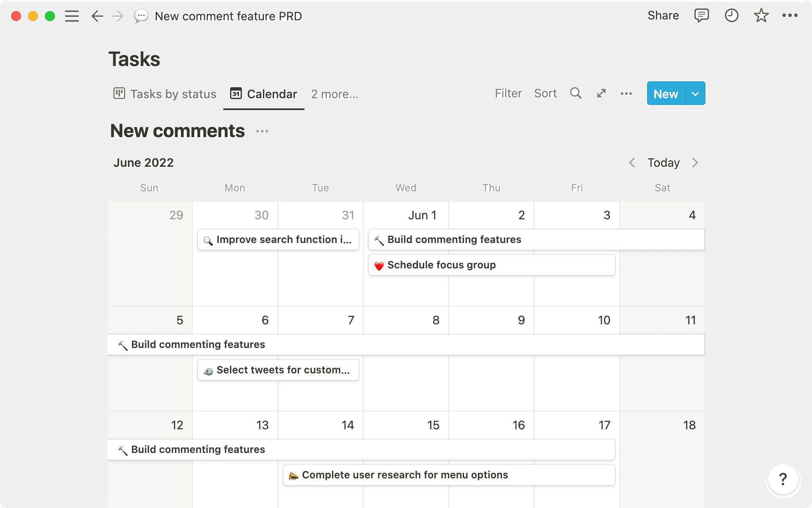Image resolution: width=812 pixels, height=508 pixels.
Task: Switch to the Tasks by status view
Action: [164, 94]
